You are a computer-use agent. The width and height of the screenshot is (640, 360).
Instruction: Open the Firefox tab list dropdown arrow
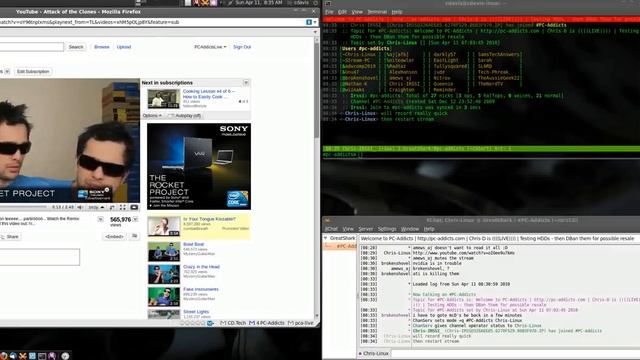tap(315, 32)
